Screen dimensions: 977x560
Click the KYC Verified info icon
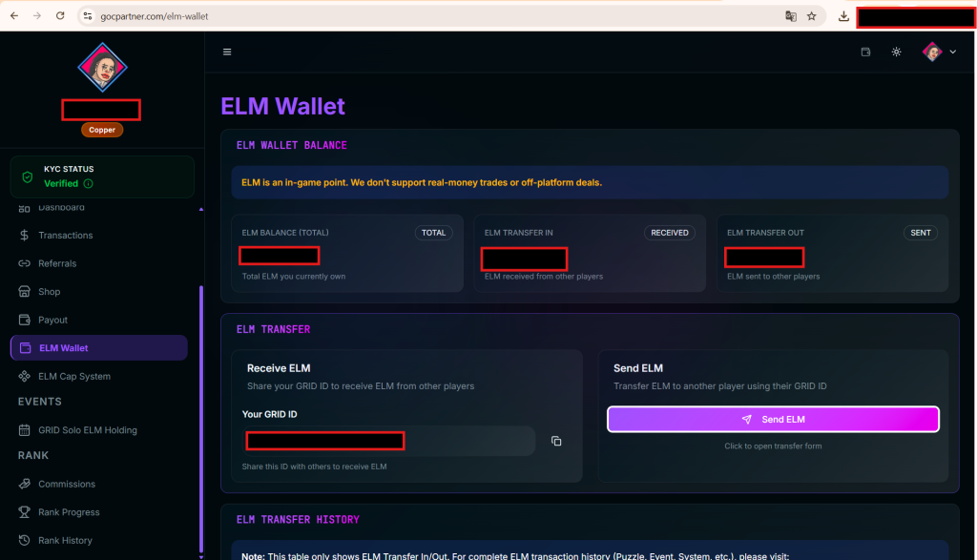click(x=89, y=183)
